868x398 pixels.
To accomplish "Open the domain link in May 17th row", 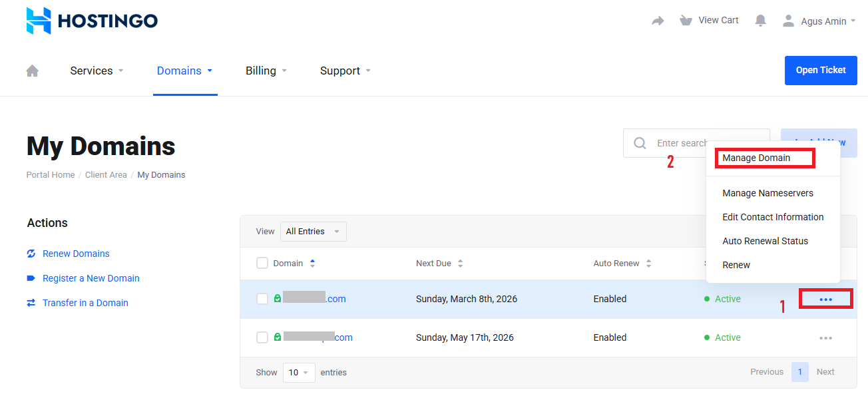I will (x=318, y=337).
